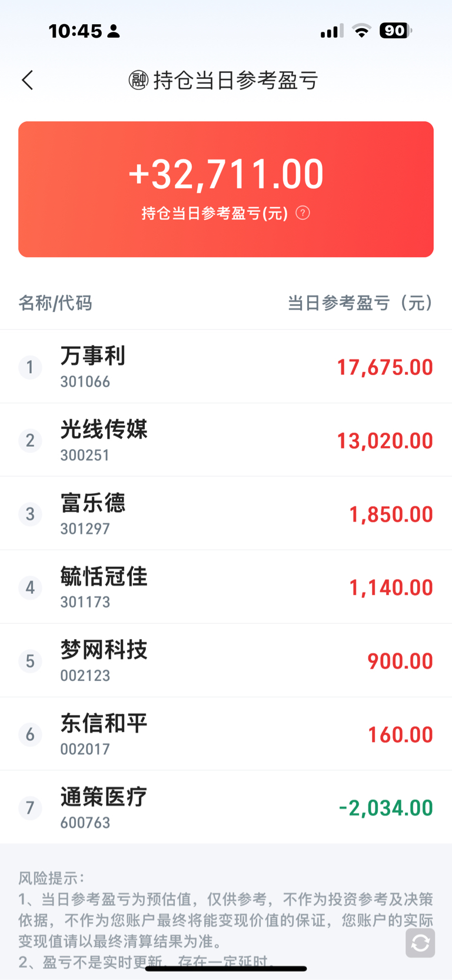Open the 通策医疗 600763 row

tap(104, 808)
